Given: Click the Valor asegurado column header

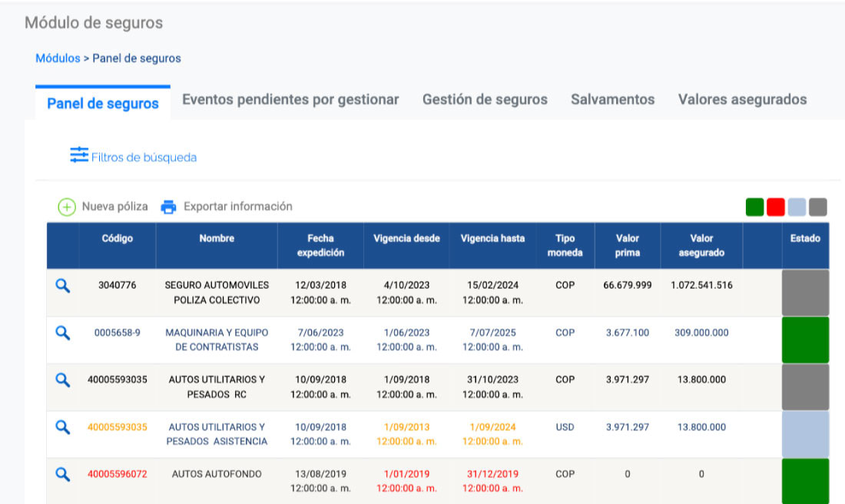Looking at the screenshot, I should click(701, 245).
